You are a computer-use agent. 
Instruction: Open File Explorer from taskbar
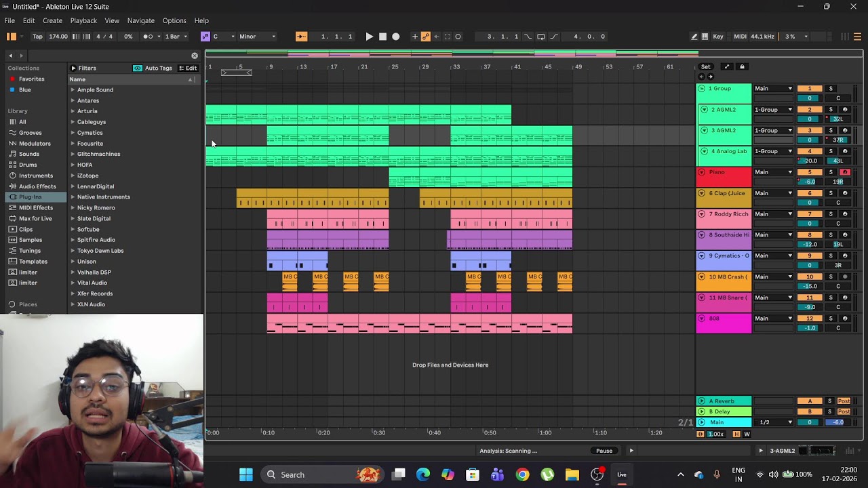pos(572,474)
